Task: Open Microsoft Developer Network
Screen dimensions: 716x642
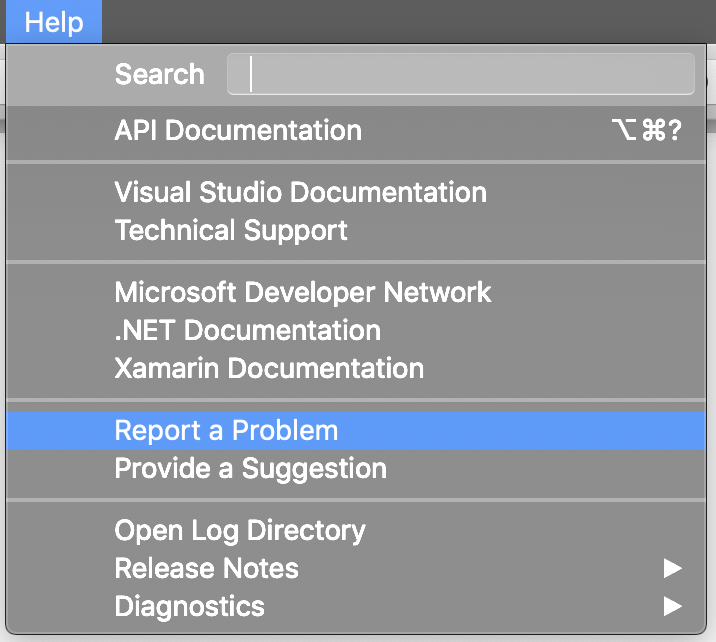Action: (x=356, y=292)
